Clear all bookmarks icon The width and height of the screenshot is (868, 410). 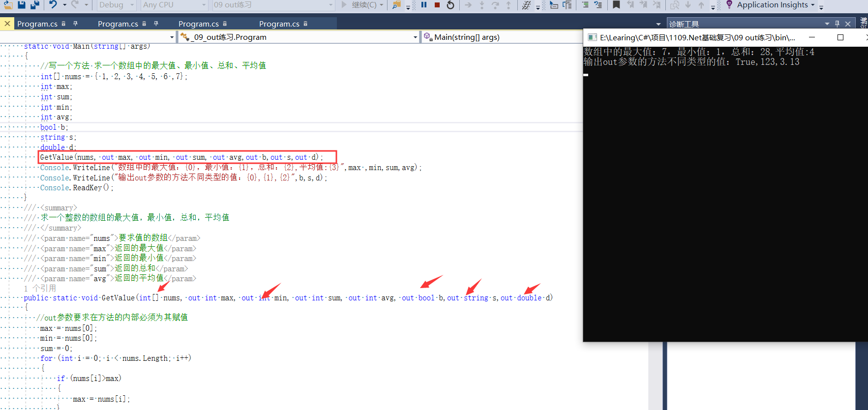tap(657, 5)
